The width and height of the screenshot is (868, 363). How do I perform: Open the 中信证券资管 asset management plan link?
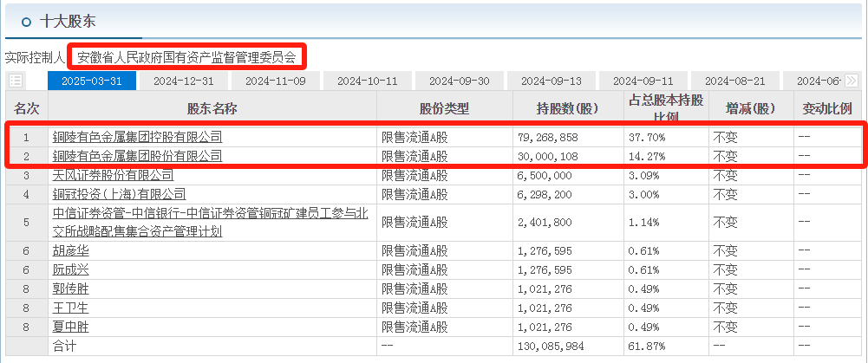click(211, 222)
